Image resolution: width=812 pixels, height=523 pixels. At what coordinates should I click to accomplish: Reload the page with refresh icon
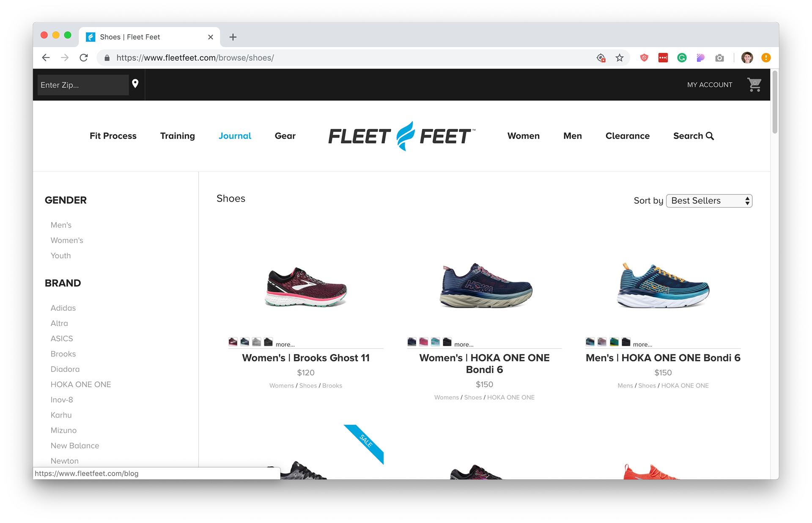(x=84, y=58)
